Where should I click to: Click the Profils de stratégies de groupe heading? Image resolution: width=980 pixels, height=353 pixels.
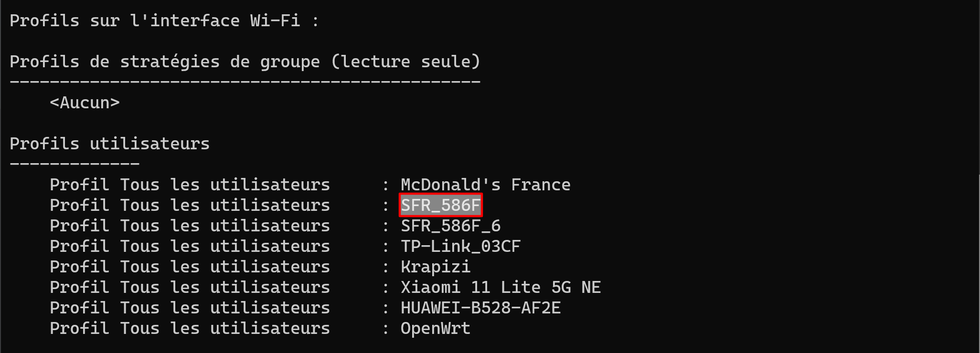[245, 62]
